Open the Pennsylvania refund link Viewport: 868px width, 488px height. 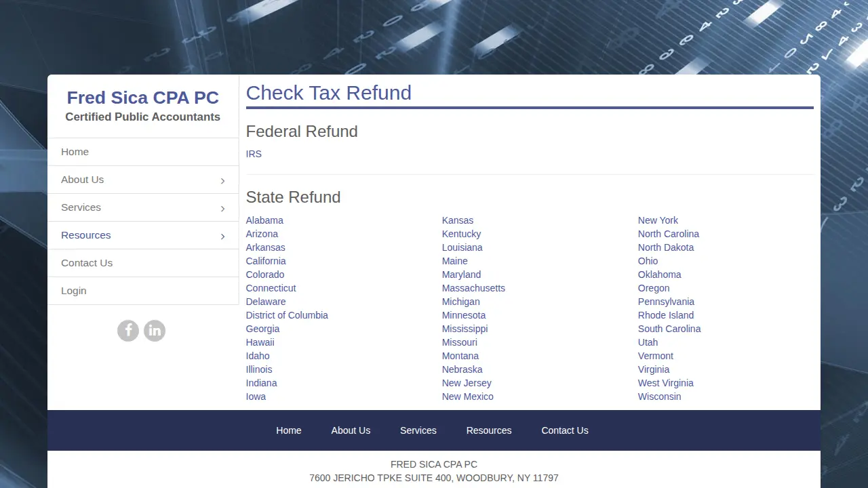coord(666,302)
